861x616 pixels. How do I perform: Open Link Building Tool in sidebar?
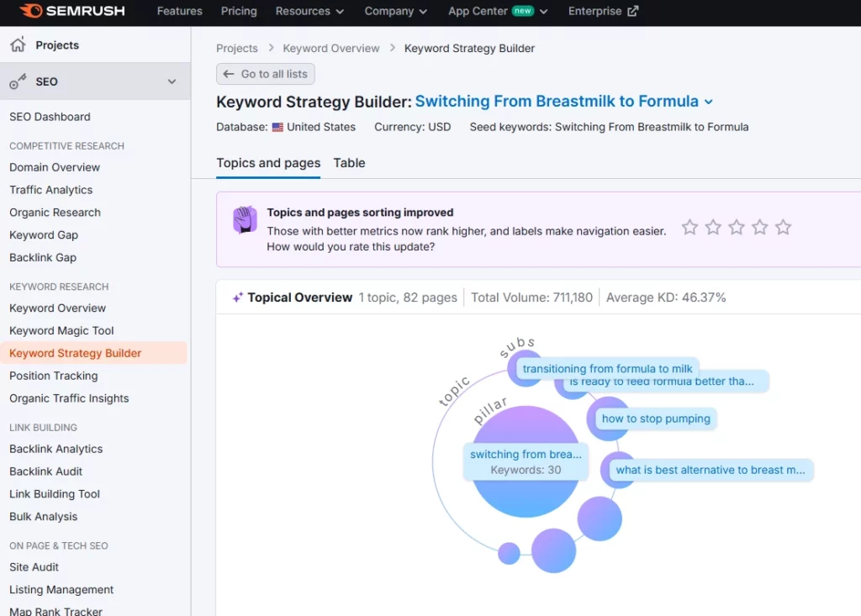point(55,493)
